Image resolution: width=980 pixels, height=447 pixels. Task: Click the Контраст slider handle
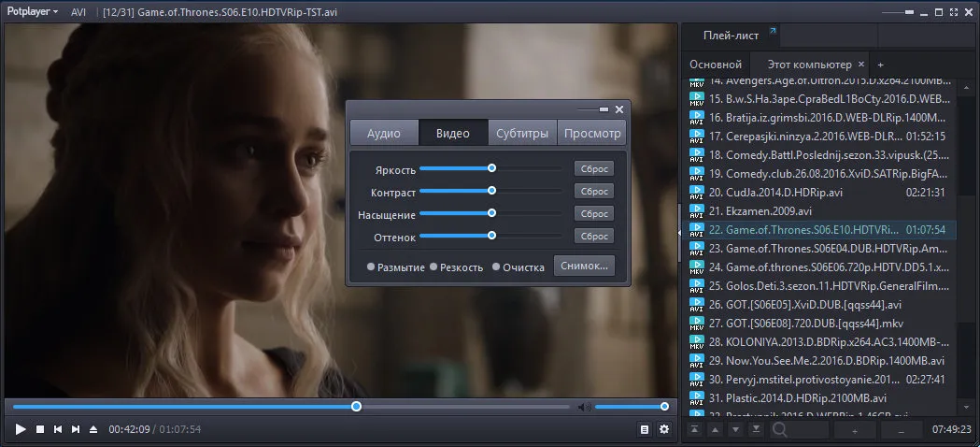click(492, 191)
